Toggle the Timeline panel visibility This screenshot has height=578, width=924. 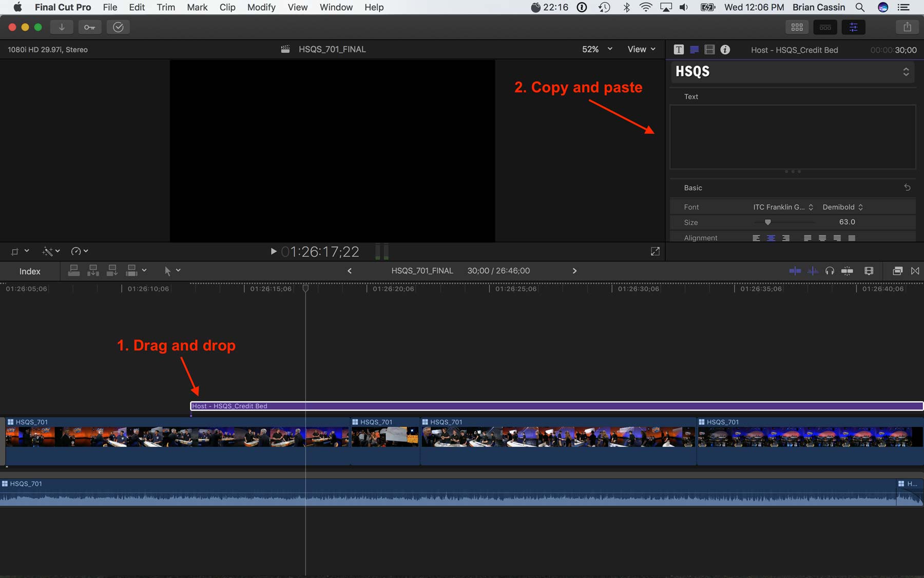(x=825, y=27)
